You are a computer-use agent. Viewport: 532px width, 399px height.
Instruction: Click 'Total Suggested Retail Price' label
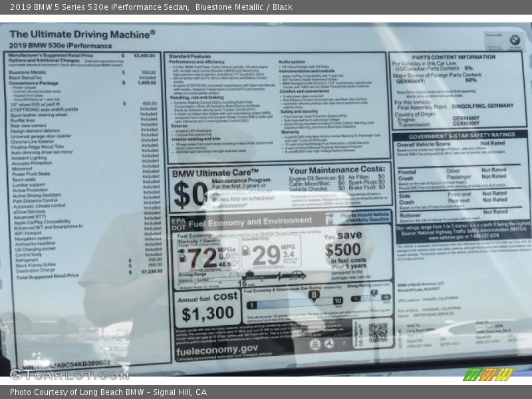(47, 276)
